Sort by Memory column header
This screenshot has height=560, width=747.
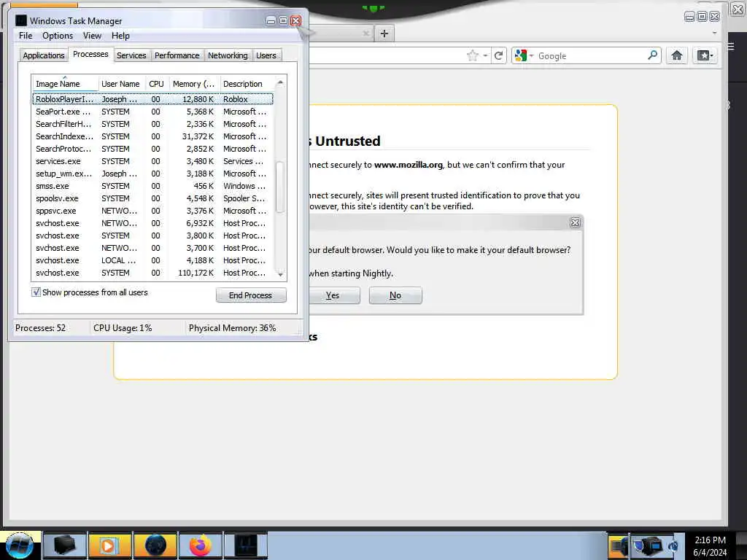193,84
